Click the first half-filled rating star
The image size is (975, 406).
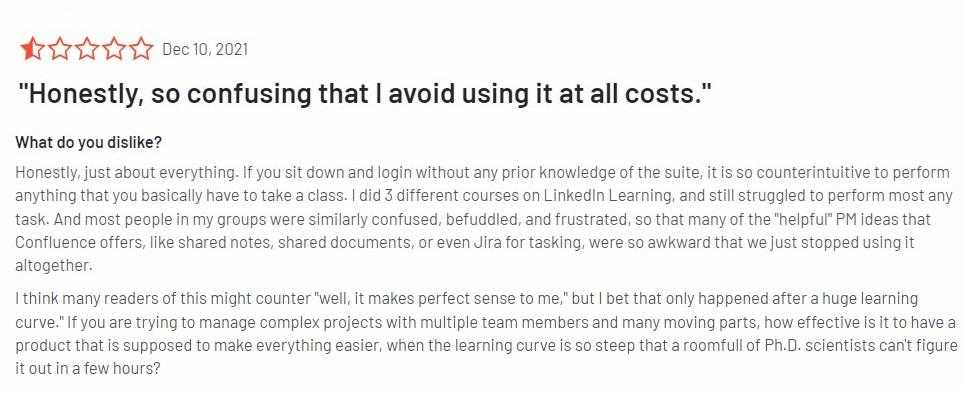(x=31, y=49)
